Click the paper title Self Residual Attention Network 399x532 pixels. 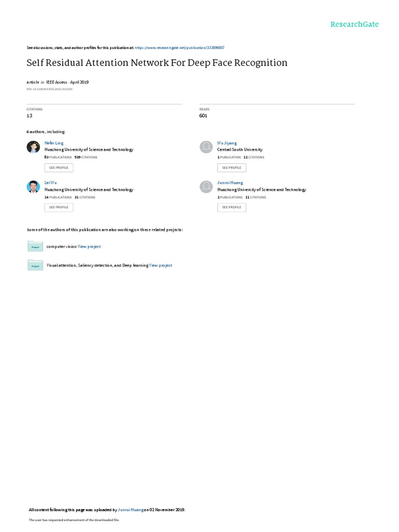(157, 63)
